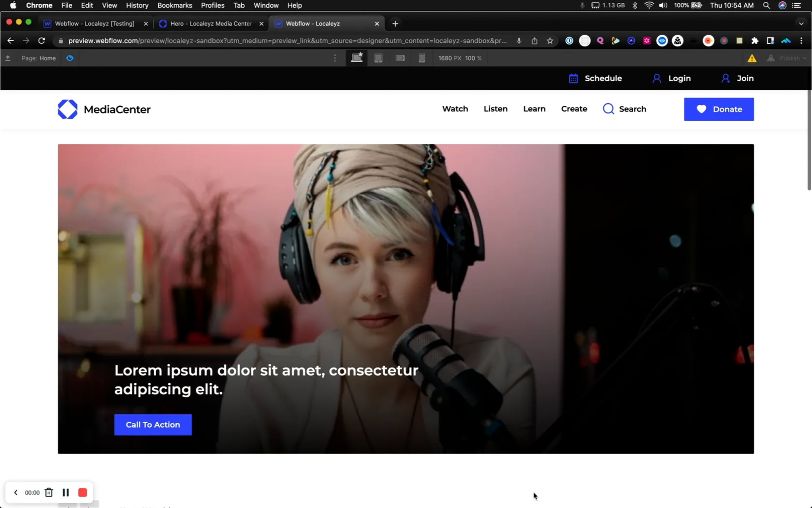Click the Search magnifier icon in the navbar

608,109
